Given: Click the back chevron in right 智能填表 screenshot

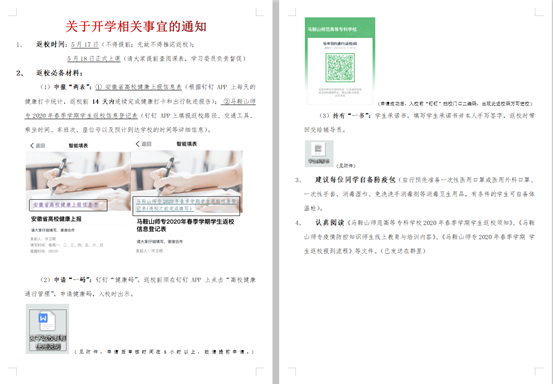Looking at the screenshot, I should 138,144.
